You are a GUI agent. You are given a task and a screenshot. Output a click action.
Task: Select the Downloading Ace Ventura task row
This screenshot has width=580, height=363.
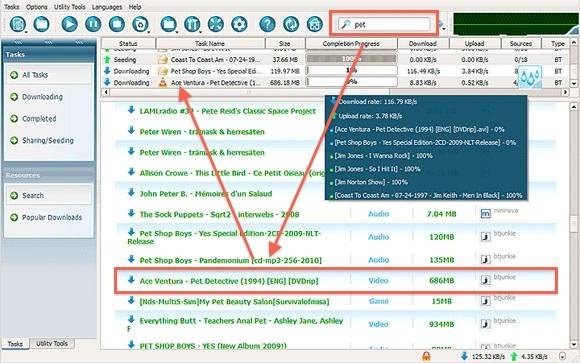335,83
